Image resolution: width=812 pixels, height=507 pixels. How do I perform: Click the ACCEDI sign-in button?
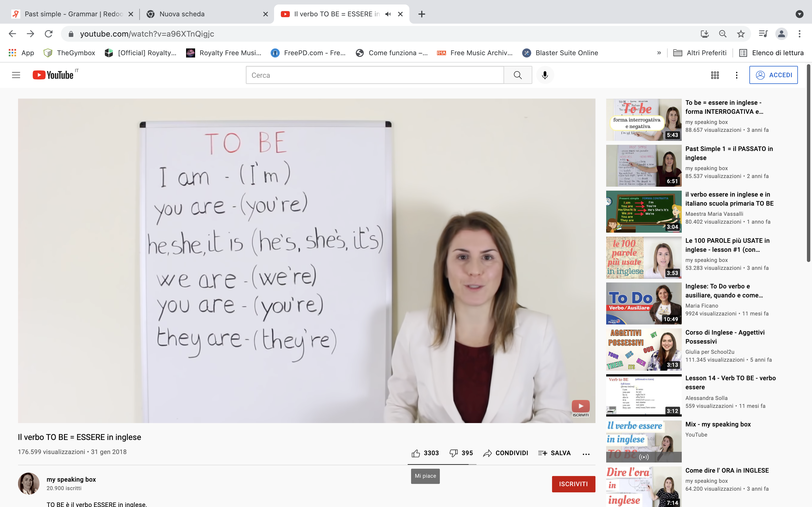point(773,75)
